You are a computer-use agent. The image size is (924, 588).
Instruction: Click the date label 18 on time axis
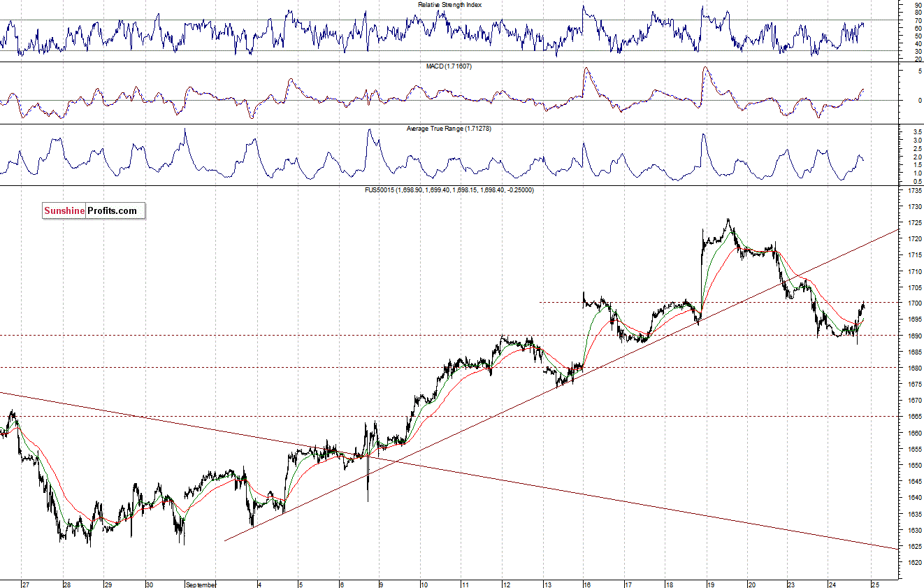click(670, 584)
